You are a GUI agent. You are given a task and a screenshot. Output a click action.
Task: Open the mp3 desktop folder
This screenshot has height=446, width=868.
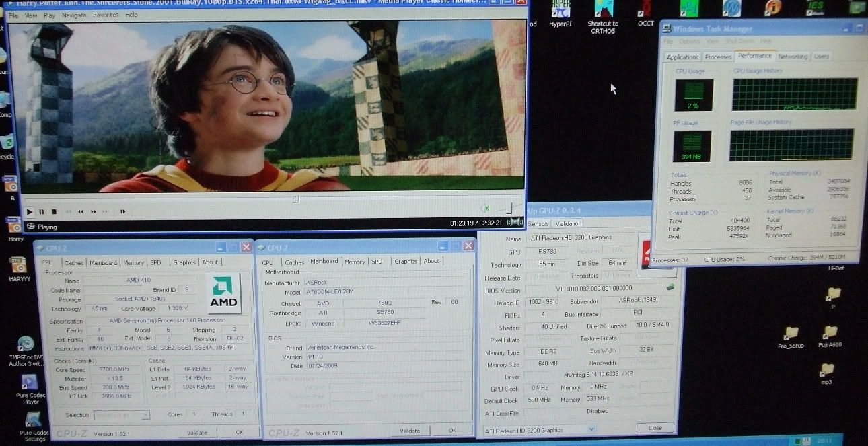tap(827, 374)
